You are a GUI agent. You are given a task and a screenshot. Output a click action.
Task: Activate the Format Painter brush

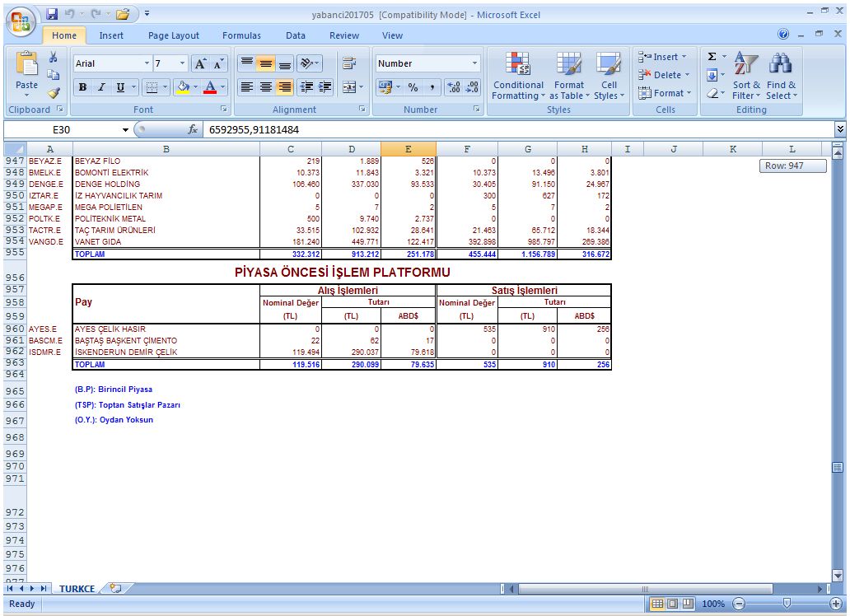(x=53, y=93)
